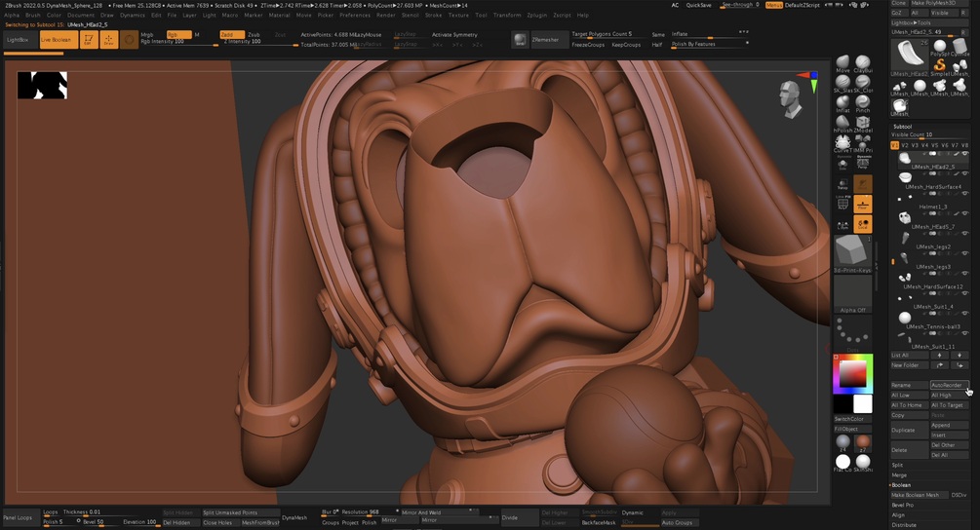Click the LightBox button
980x530 pixels.
20,39
